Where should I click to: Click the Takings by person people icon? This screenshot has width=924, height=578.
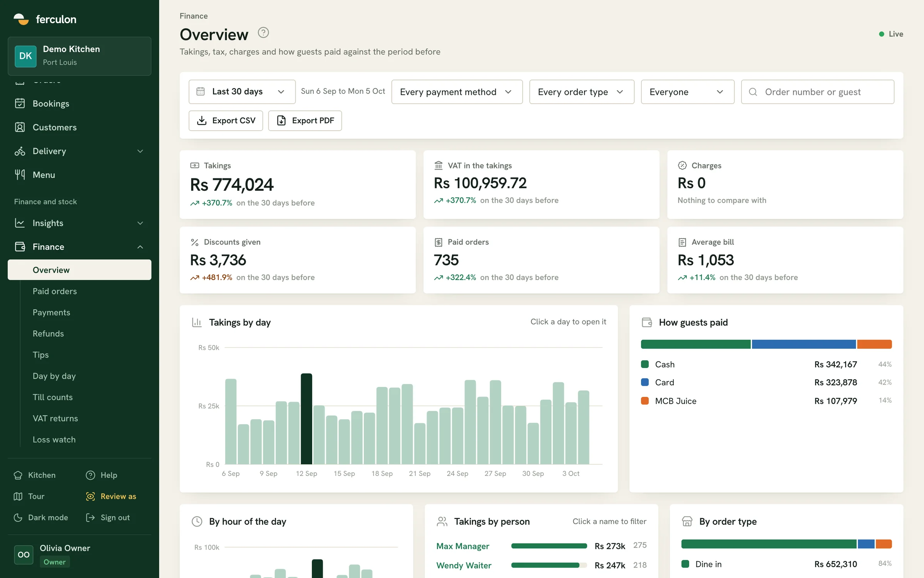[442, 521]
